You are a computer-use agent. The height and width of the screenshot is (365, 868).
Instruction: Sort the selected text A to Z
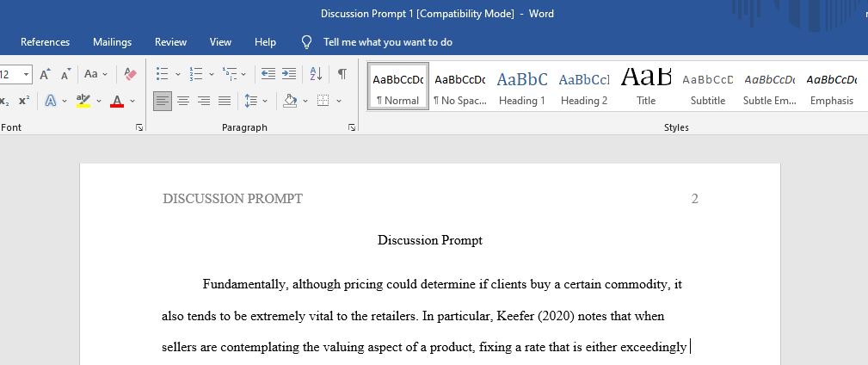pyautogui.click(x=316, y=74)
